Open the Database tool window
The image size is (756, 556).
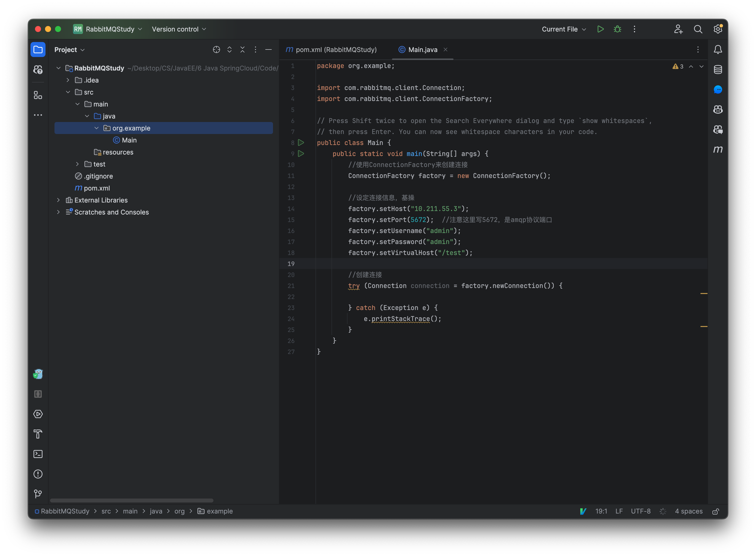(718, 70)
